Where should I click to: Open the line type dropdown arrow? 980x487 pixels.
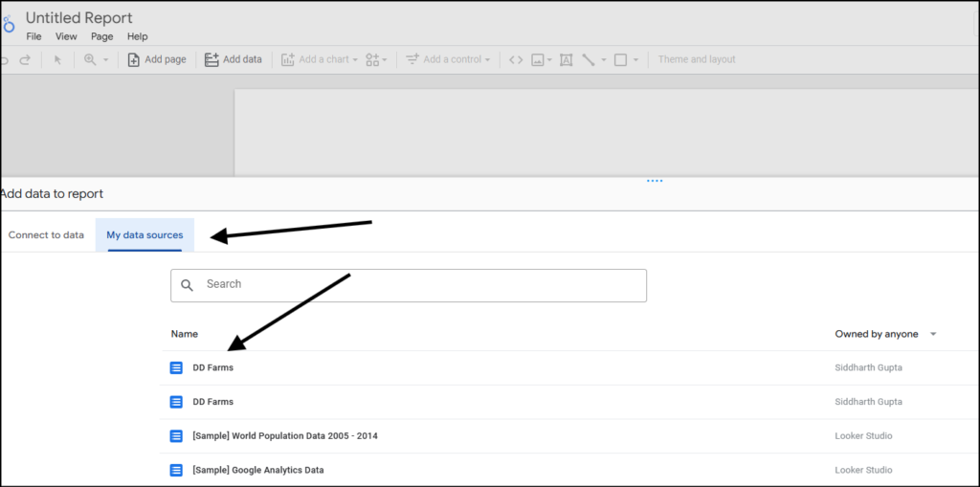click(604, 60)
